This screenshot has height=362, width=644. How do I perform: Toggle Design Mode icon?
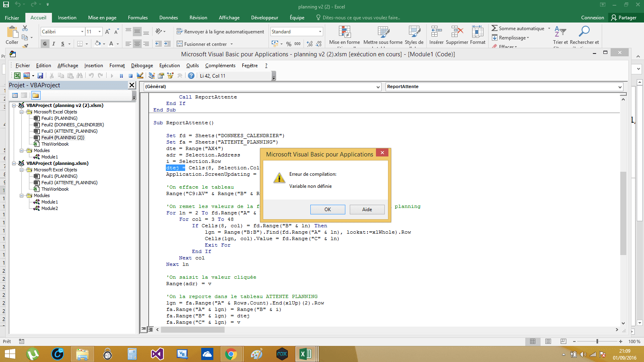click(140, 76)
